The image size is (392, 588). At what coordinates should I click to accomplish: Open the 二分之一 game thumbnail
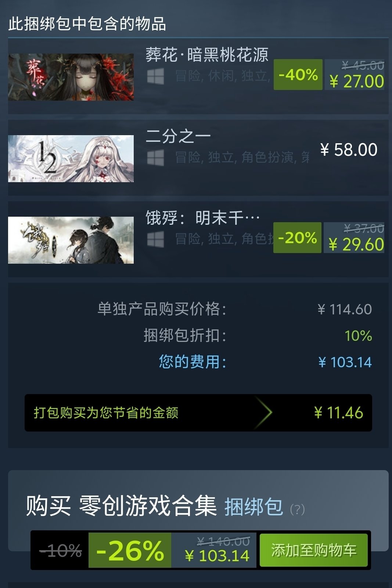point(71,159)
